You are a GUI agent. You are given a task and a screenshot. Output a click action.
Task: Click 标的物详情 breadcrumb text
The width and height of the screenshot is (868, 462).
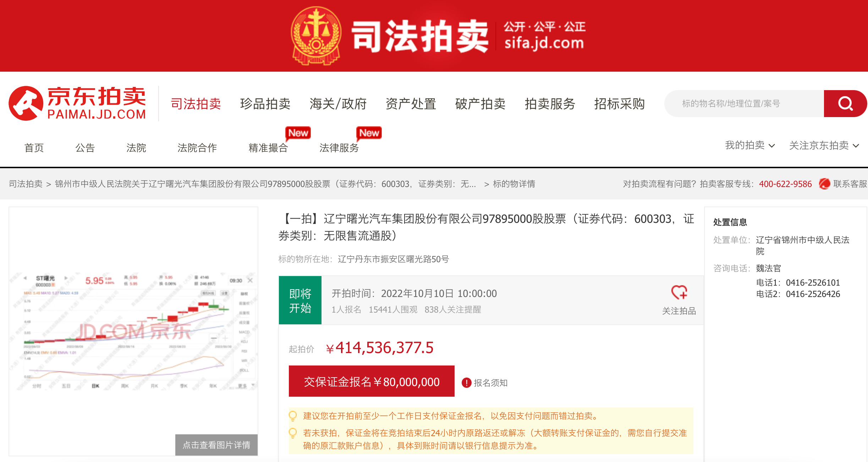514,184
